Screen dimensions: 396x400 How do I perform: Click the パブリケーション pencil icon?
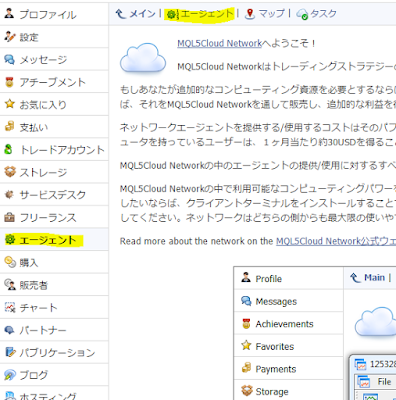pyautogui.click(x=10, y=352)
